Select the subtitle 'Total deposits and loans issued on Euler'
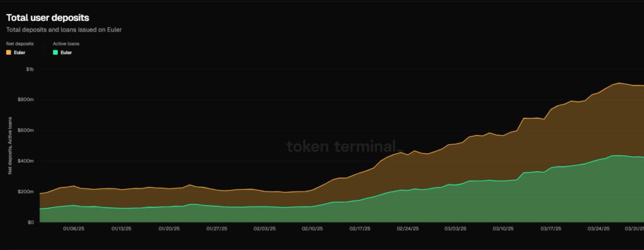The image size is (644, 250). [64, 30]
